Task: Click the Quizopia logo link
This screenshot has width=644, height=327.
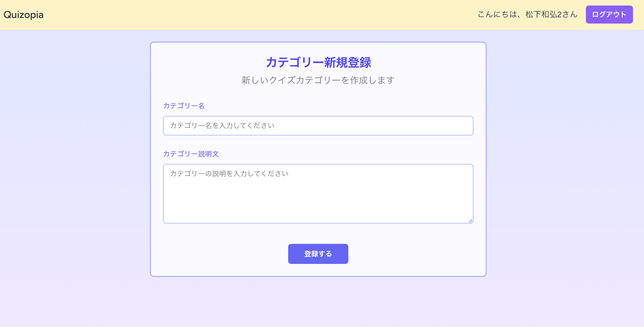Action: [24, 15]
